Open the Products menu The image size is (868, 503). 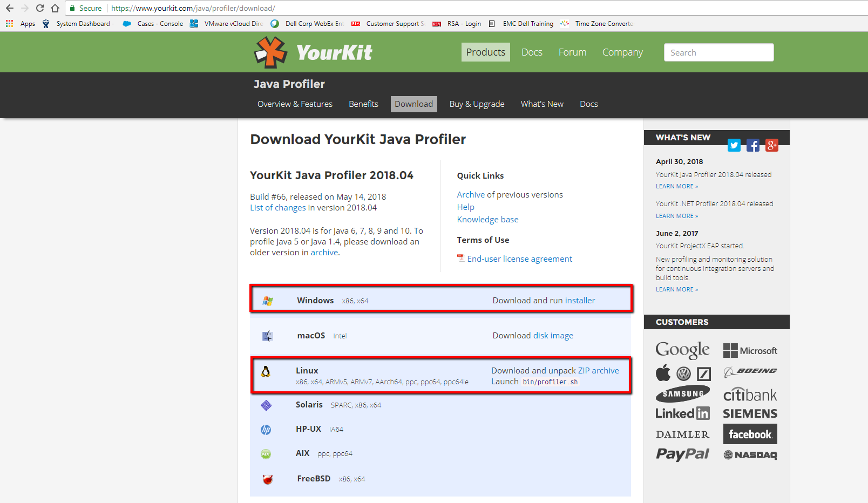(485, 52)
